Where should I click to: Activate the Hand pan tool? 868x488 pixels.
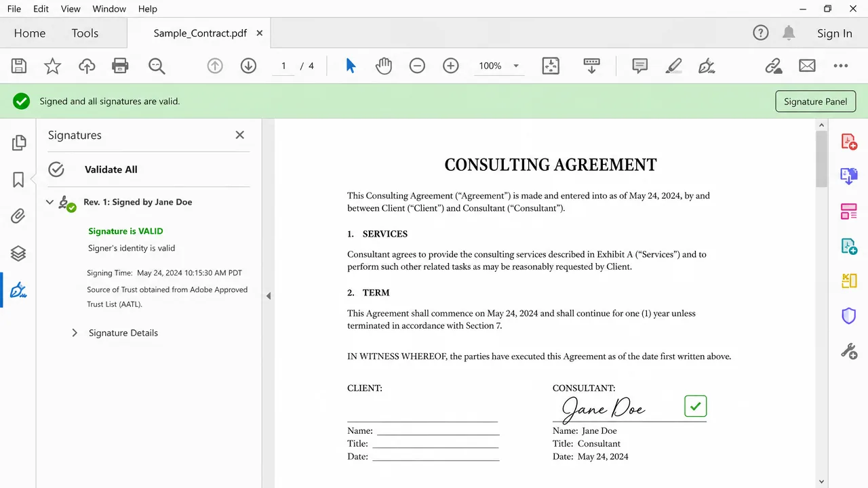tap(384, 66)
